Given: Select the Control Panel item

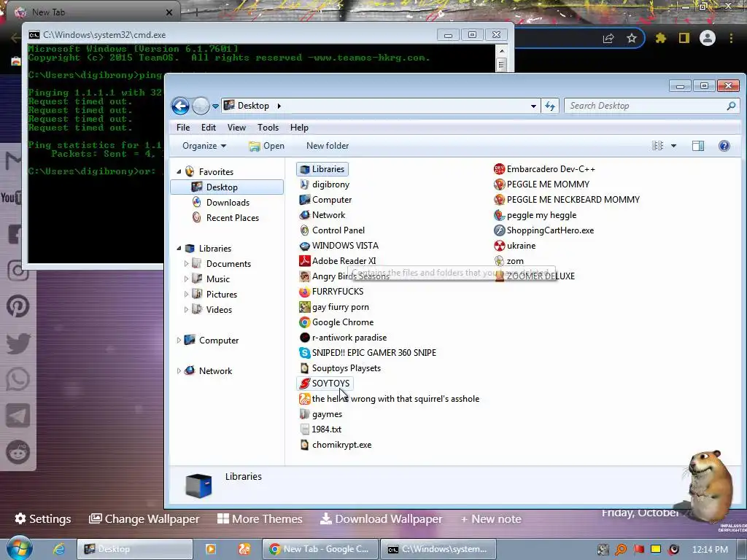Looking at the screenshot, I should [x=332, y=230].
